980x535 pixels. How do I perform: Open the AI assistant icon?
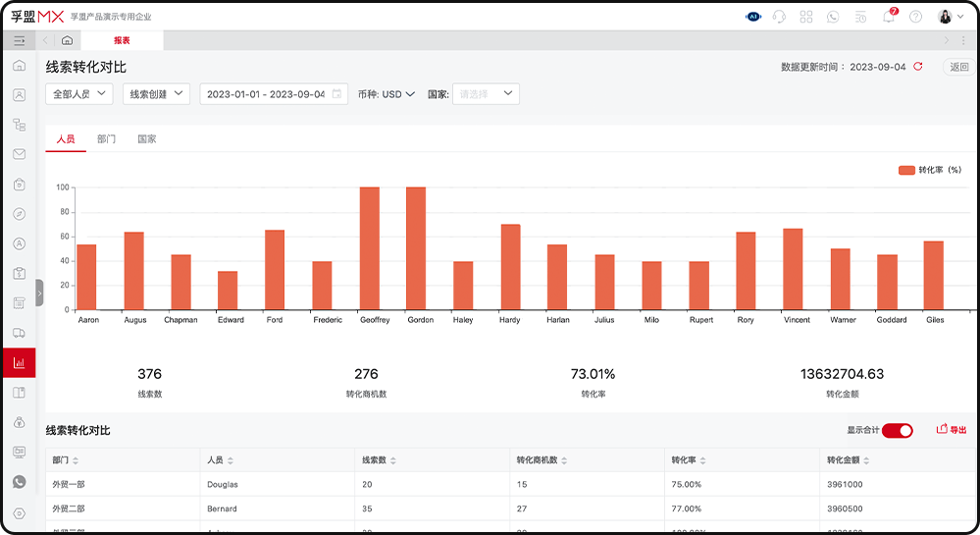753,17
